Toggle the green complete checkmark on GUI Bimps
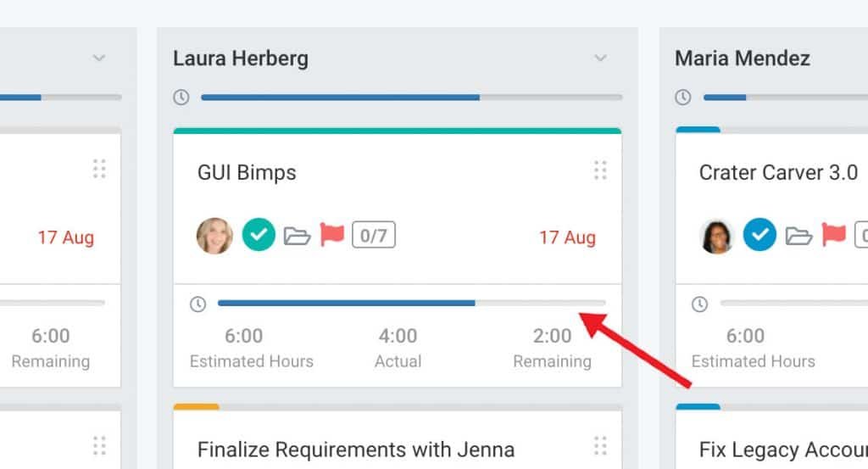868x469 pixels. click(x=259, y=236)
